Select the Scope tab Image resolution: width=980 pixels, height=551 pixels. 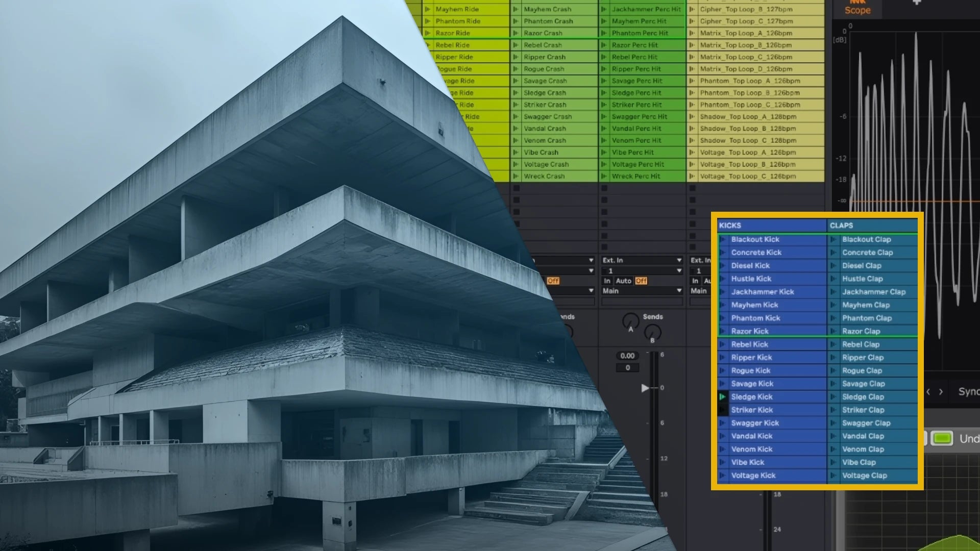(857, 9)
